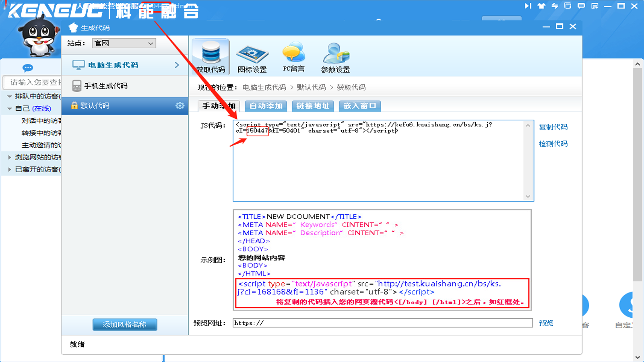Viewport: 644px width, 362px height.
Task: Click the 检测代码 link
Action: (x=553, y=144)
